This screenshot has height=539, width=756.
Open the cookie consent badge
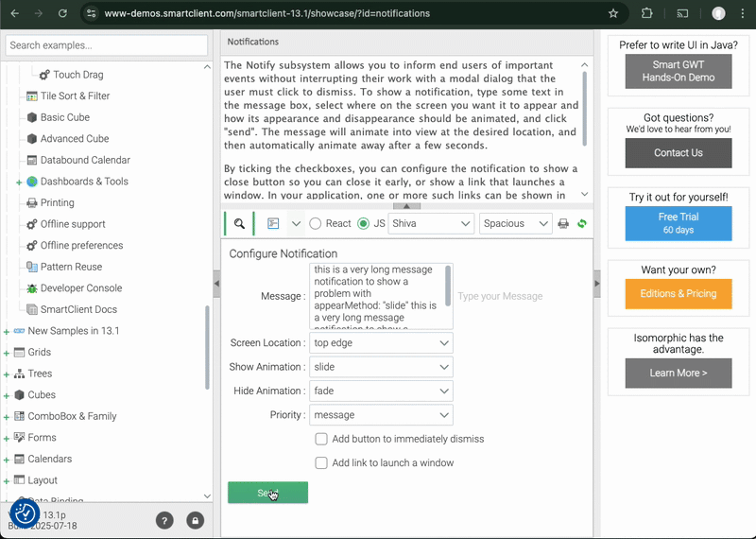coord(25,513)
